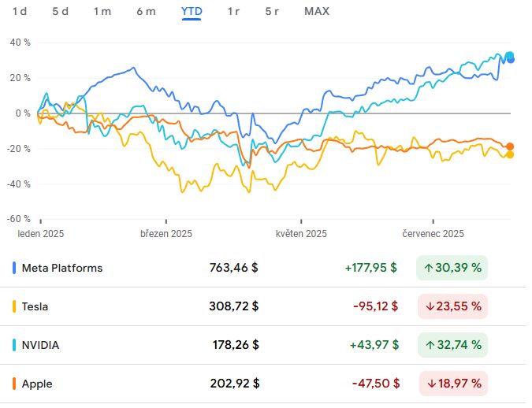Click the červenec 2025 axis label

point(433,234)
